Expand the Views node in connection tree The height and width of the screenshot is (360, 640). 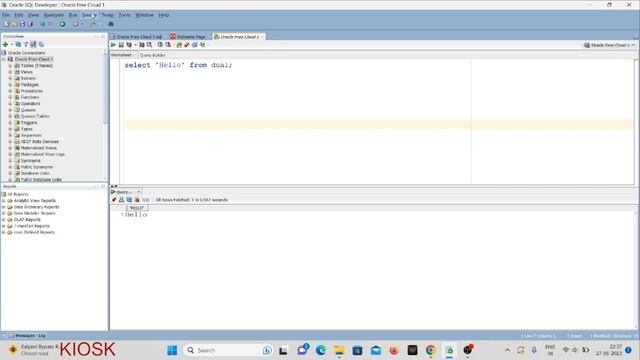pyautogui.click(x=10, y=72)
